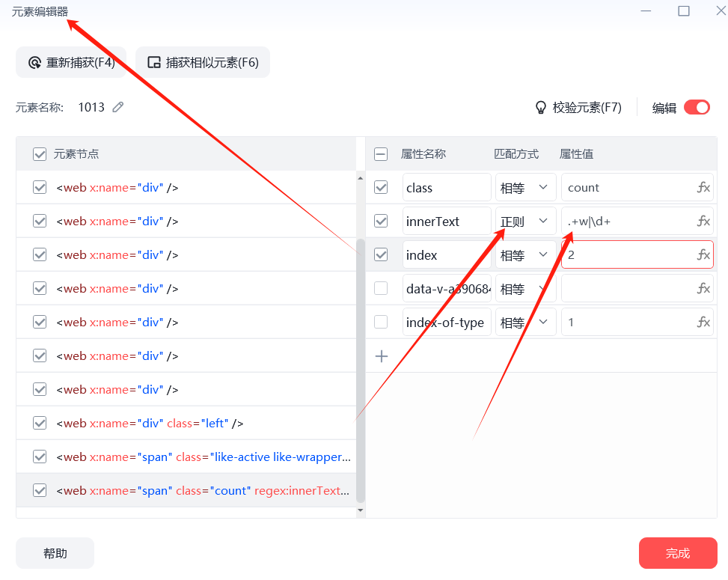This screenshot has width=728, height=580.
Task: Click the node list scrollbar thumb
Action: (361, 370)
